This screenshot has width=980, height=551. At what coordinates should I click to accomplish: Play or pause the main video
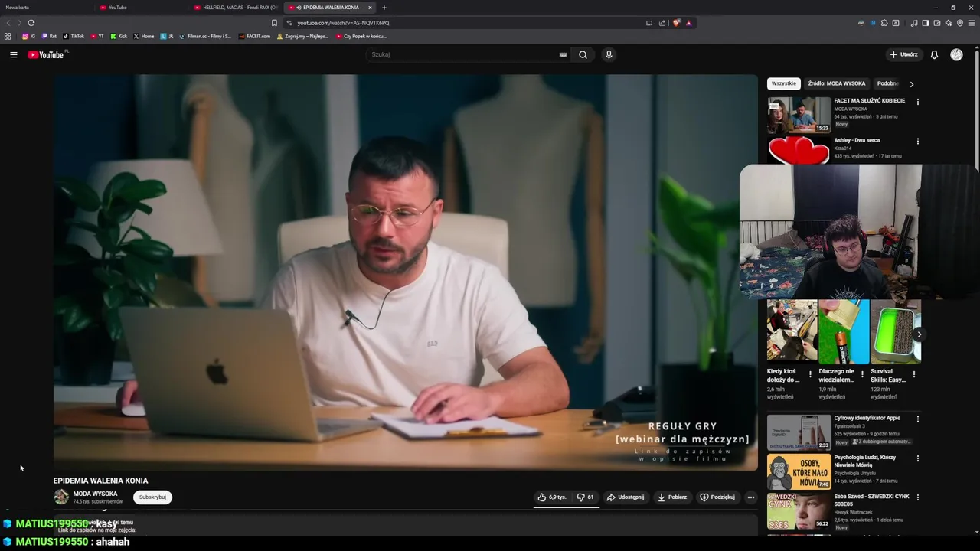point(405,272)
